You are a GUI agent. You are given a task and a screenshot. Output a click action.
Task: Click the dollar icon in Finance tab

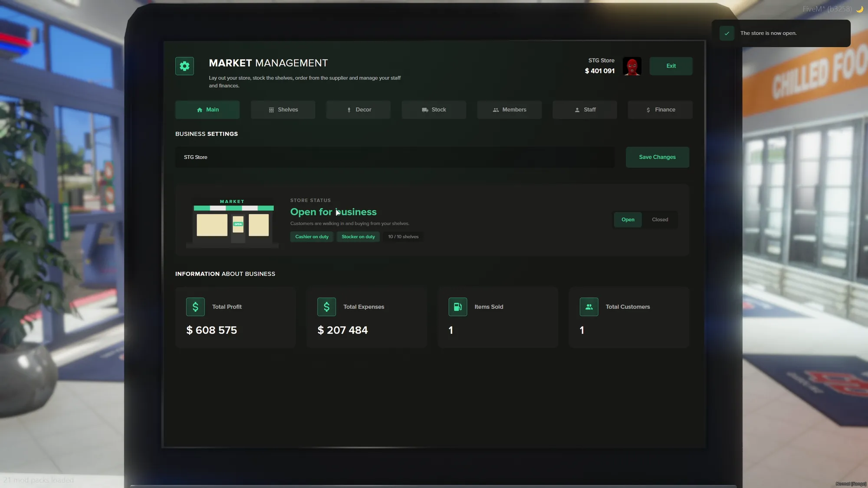[x=648, y=110]
